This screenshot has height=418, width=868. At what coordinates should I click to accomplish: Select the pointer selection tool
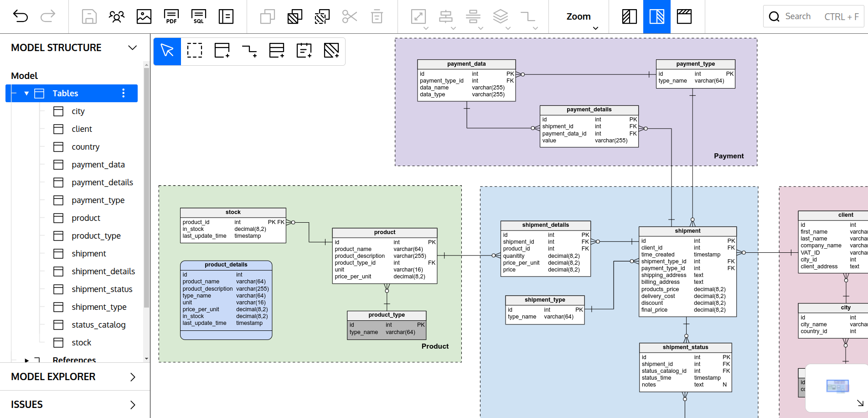(x=167, y=50)
